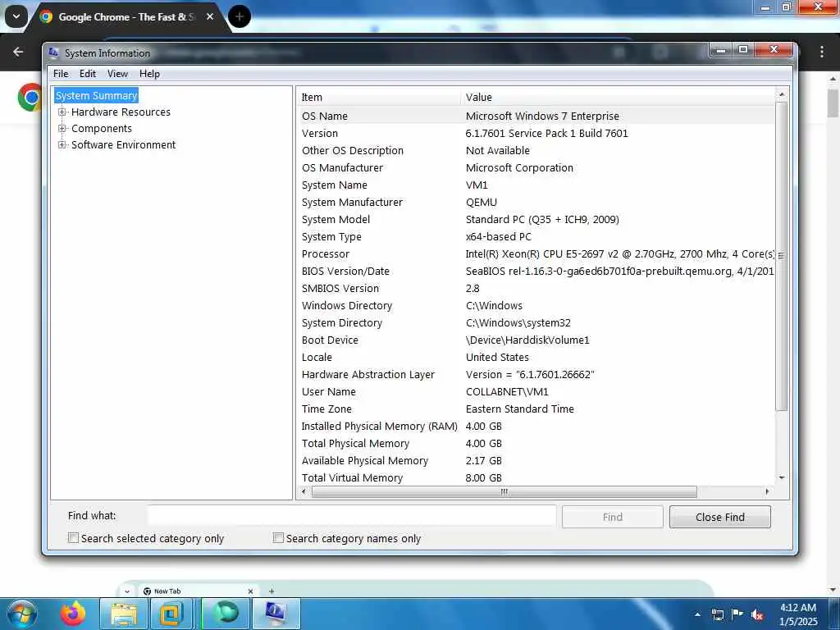Open the Windows Start orb
Viewport: 840px width, 630px height.
click(x=21, y=614)
